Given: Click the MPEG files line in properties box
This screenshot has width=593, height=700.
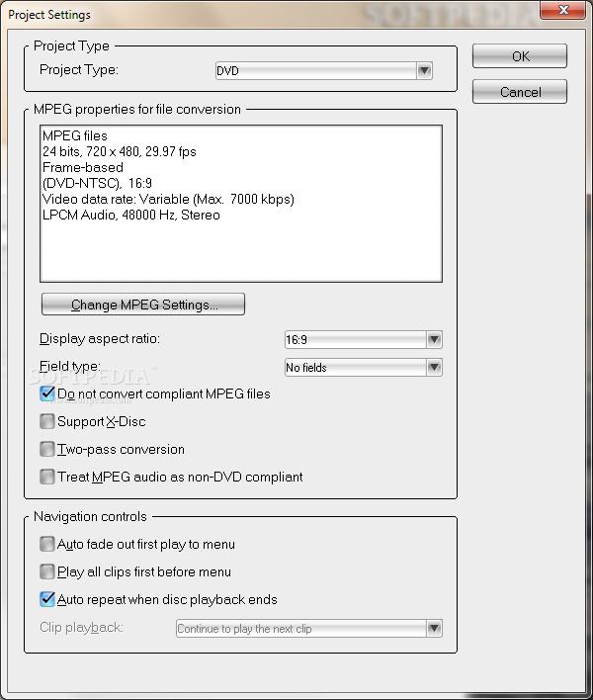Looking at the screenshot, I should click(x=75, y=135).
